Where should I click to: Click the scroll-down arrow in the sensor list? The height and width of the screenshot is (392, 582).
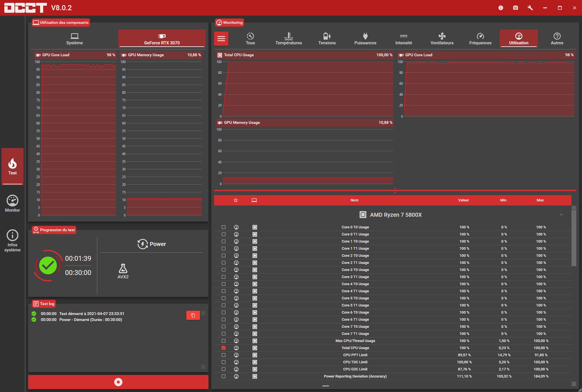tap(574, 384)
